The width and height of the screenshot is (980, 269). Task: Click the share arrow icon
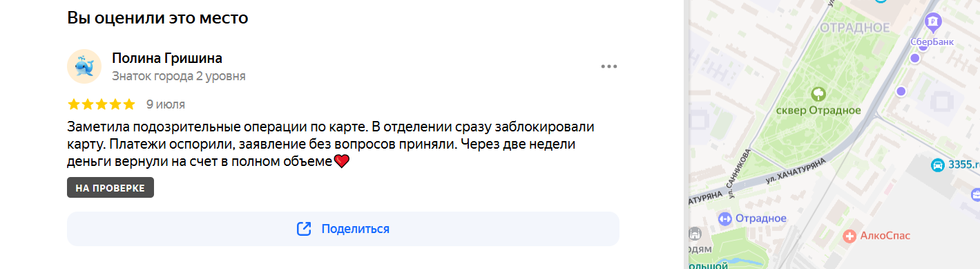[x=304, y=229]
